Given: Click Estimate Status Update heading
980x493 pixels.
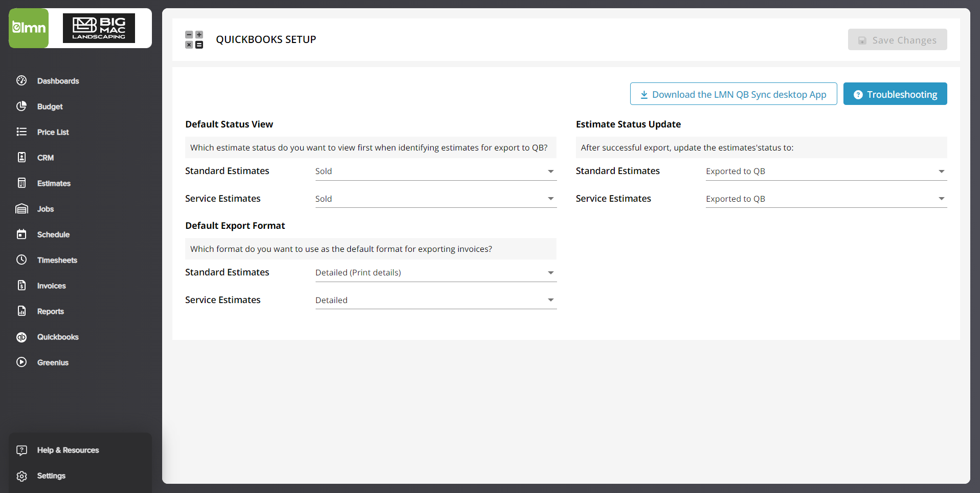Looking at the screenshot, I should point(628,124).
